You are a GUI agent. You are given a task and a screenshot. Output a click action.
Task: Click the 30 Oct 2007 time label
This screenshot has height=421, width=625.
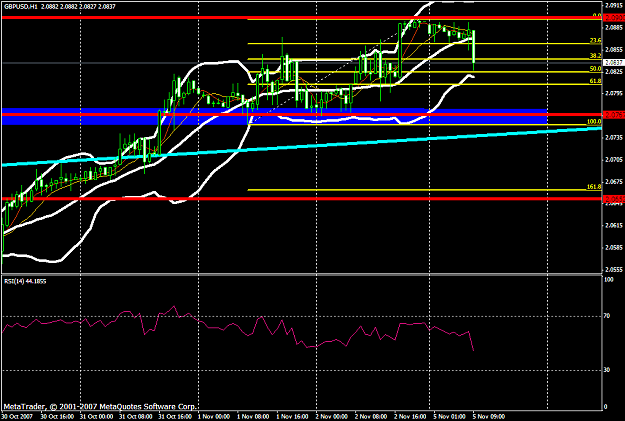(x=17, y=417)
